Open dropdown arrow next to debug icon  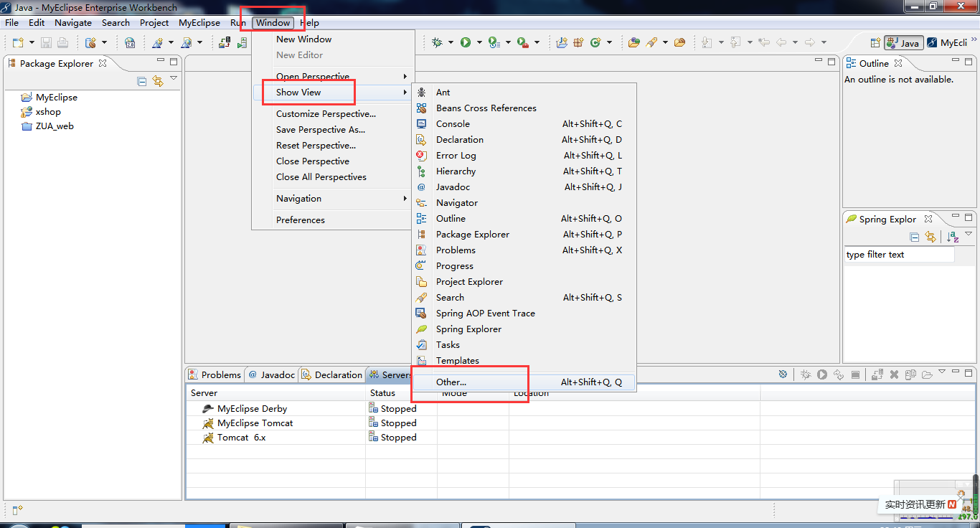click(x=451, y=43)
